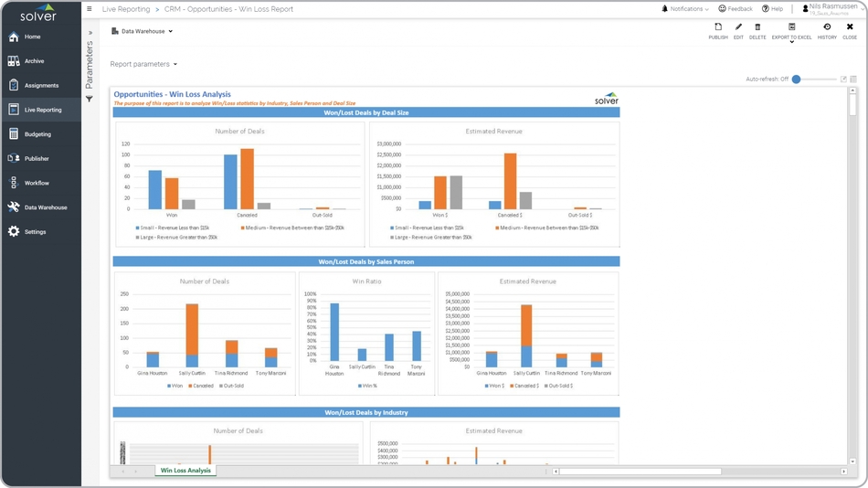This screenshot has height=488, width=868.
Task: Open the Notifications menu
Action: pyautogui.click(x=685, y=9)
